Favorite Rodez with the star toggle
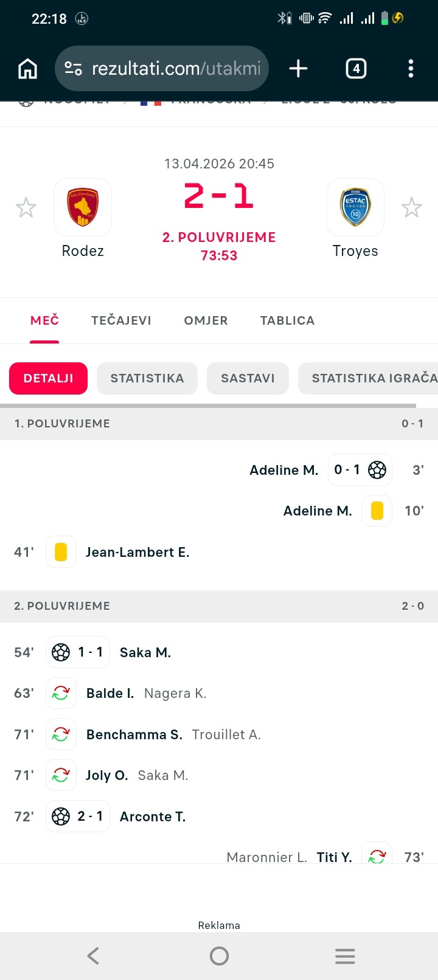This screenshot has width=438, height=980. coord(26,208)
